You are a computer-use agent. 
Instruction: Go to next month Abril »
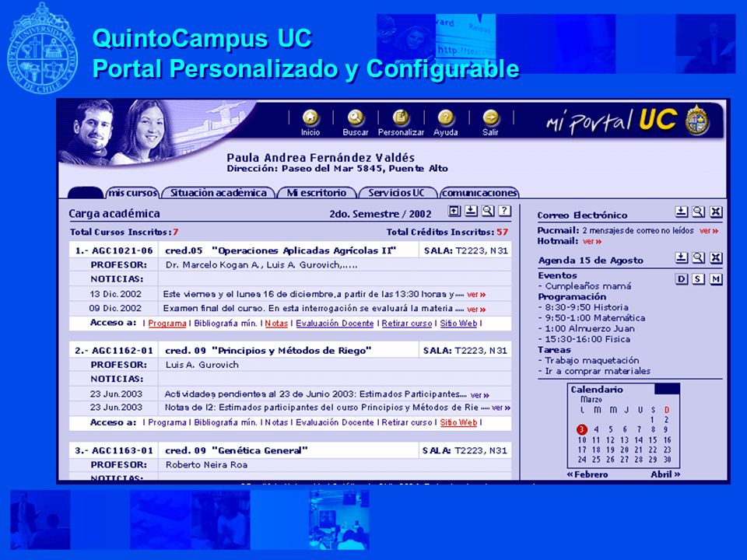click(665, 474)
